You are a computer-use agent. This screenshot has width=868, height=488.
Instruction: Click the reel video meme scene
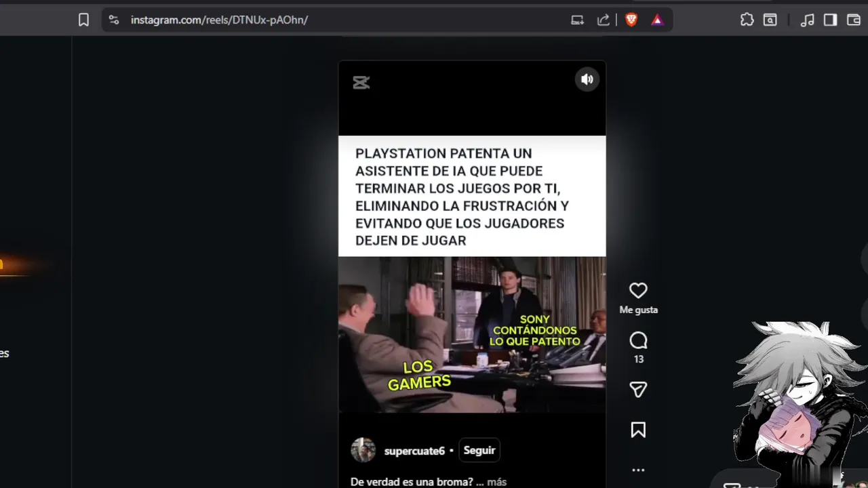point(472,335)
